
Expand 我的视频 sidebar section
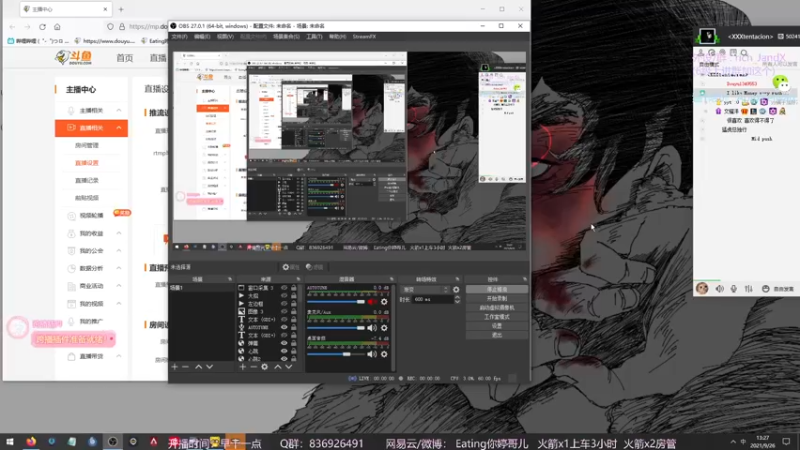point(119,304)
